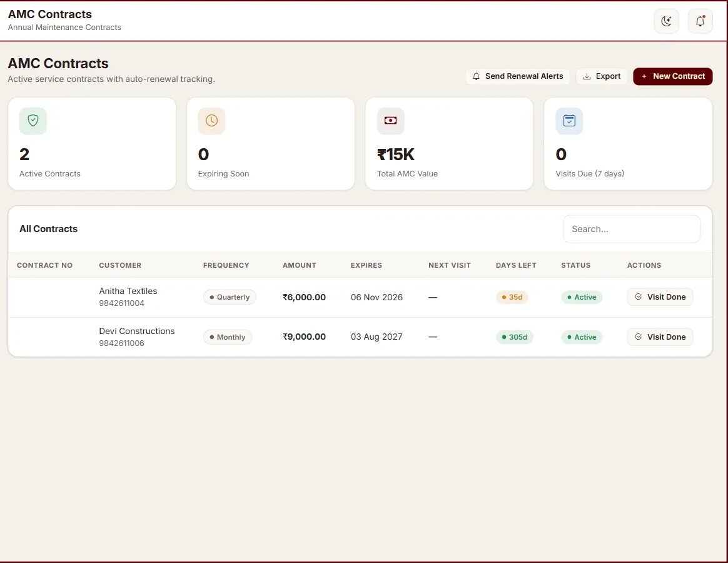
Task: Click the Frequency column header
Action: click(226, 265)
